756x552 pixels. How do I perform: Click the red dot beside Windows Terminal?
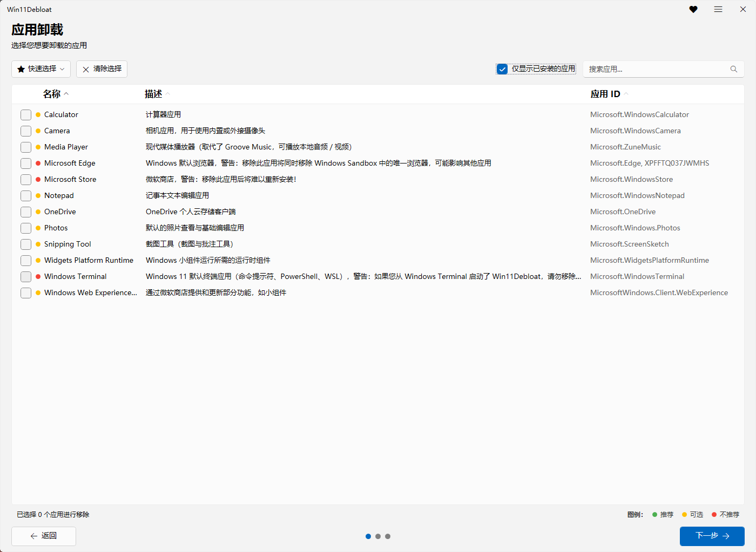coord(38,276)
